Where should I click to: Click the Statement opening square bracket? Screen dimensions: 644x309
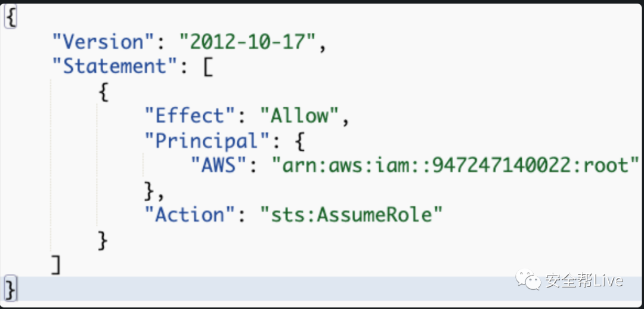click(208, 67)
